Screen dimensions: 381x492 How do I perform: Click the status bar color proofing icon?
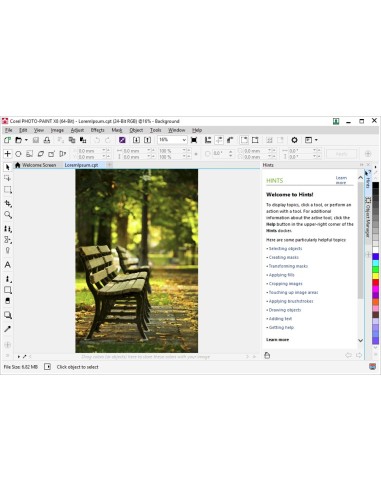373,367
